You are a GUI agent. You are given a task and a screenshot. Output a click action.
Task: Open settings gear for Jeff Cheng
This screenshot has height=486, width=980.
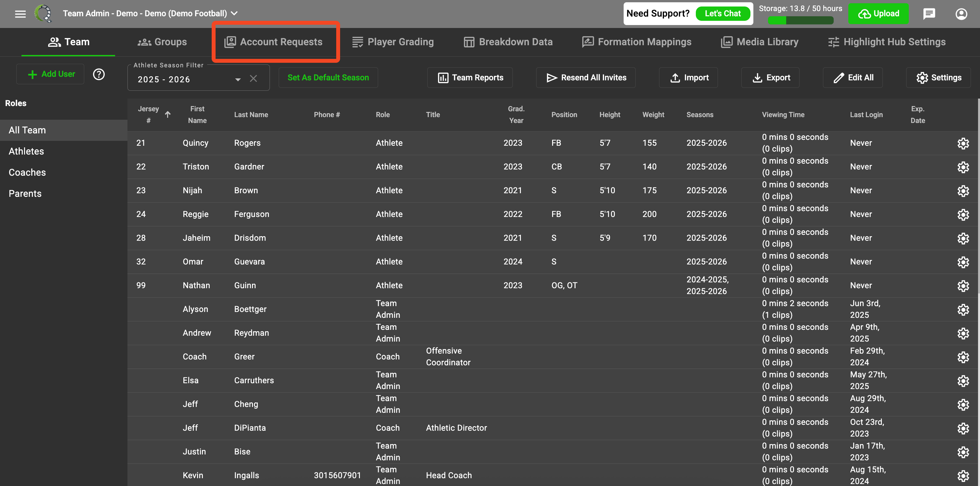[963, 405]
